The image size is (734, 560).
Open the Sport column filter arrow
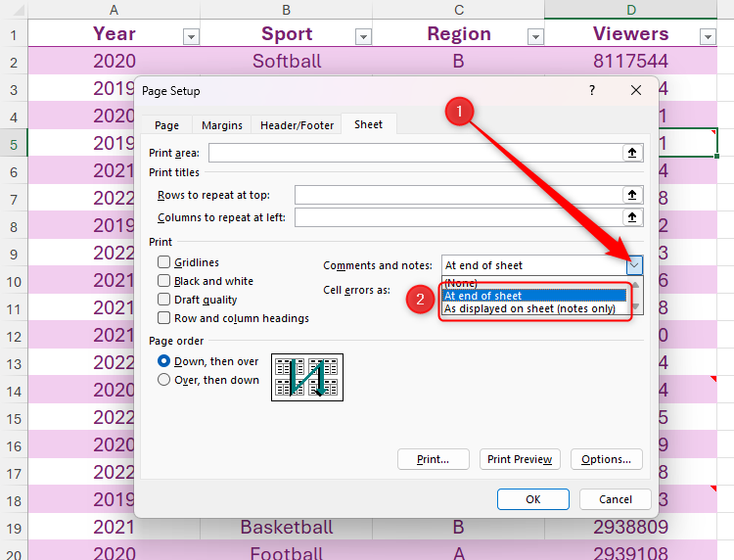(363, 36)
